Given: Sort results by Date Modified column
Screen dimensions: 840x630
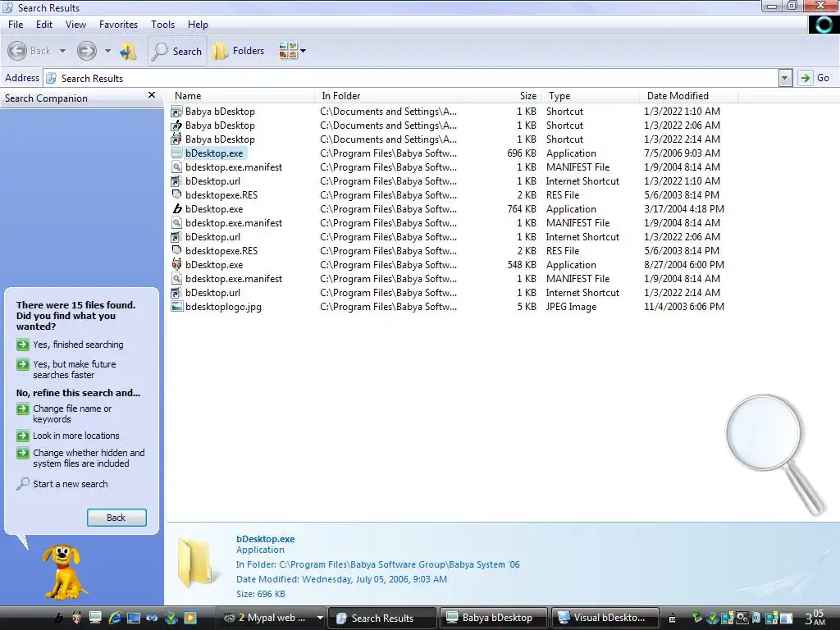Looking at the screenshot, I should tap(689, 96).
